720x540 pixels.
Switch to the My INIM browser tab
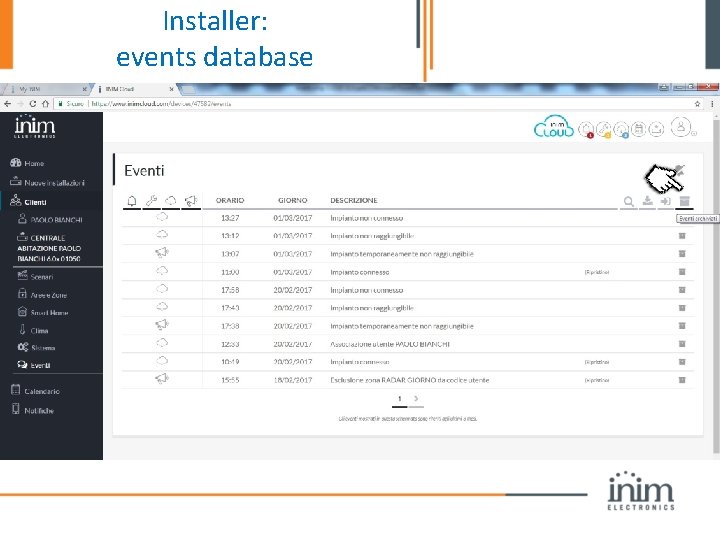[46, 89]
